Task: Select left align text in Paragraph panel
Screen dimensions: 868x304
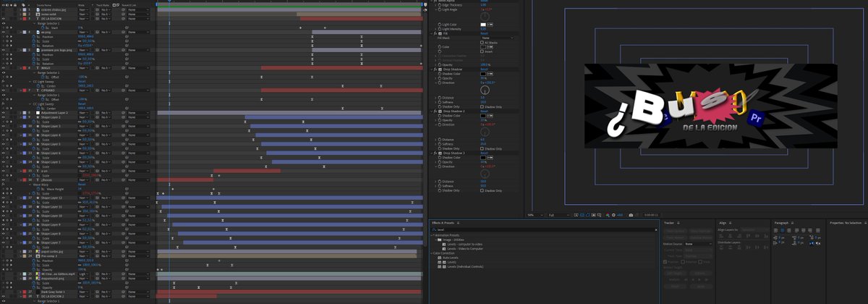Action: point(775,231)
